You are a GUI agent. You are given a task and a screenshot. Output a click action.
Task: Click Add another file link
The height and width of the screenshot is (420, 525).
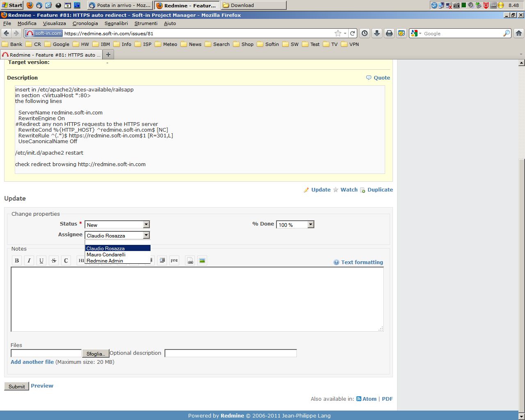tap(32, 362)
